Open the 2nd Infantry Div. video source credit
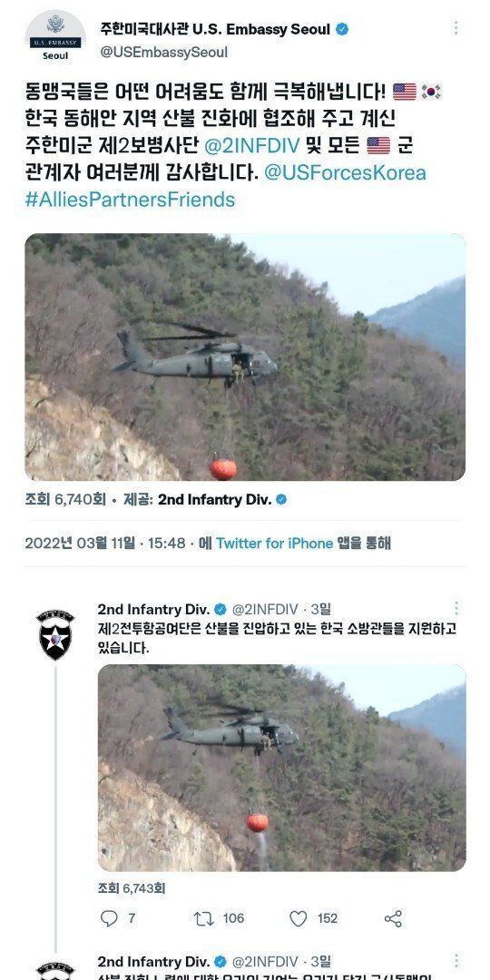The image size is (490, 980). pos(214,500)
